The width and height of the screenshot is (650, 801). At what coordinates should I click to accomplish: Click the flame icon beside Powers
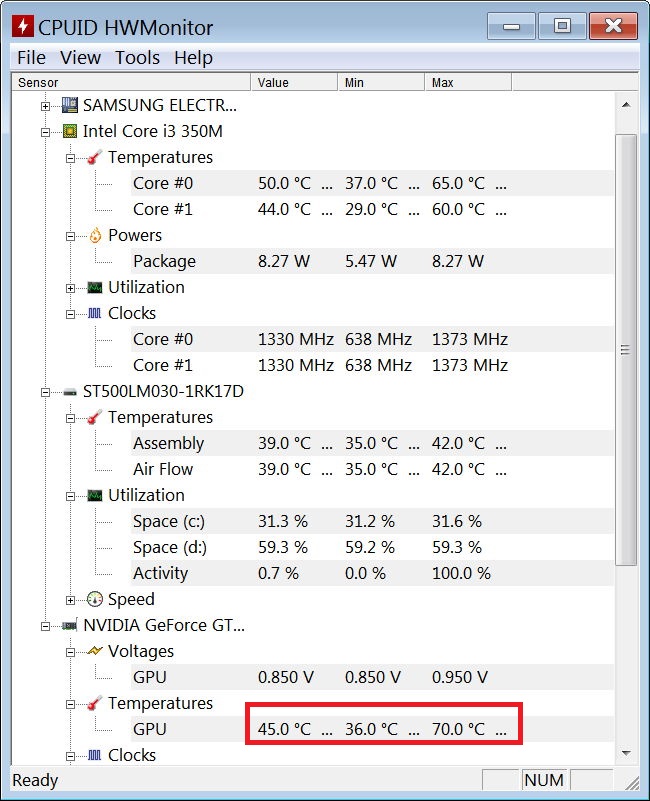(95, 235)
